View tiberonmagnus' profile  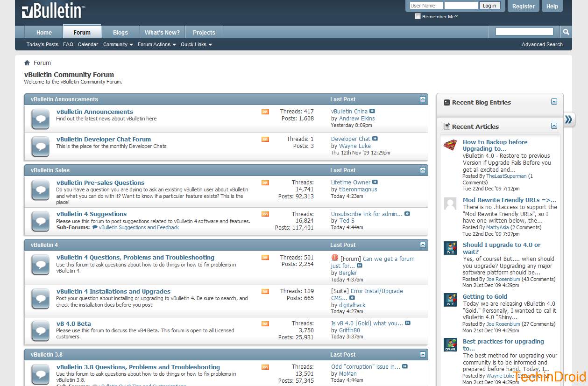[358, 189]
